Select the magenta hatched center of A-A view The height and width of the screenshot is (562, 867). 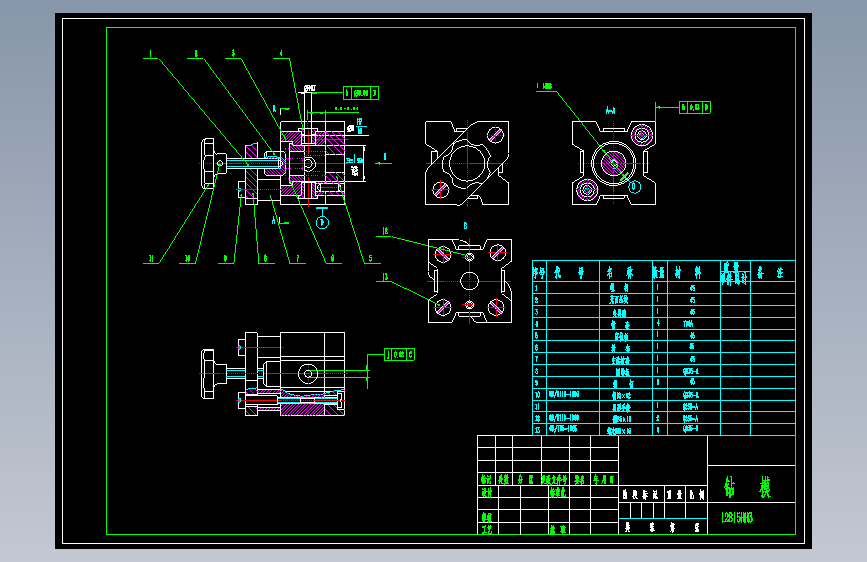[613, 163]
